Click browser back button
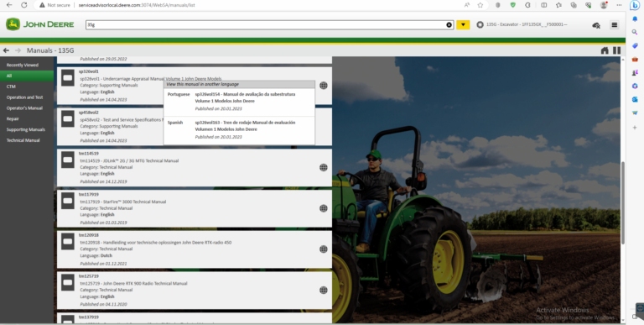The width and height of the screenshot is (644, 325). [x=9, y=5]
